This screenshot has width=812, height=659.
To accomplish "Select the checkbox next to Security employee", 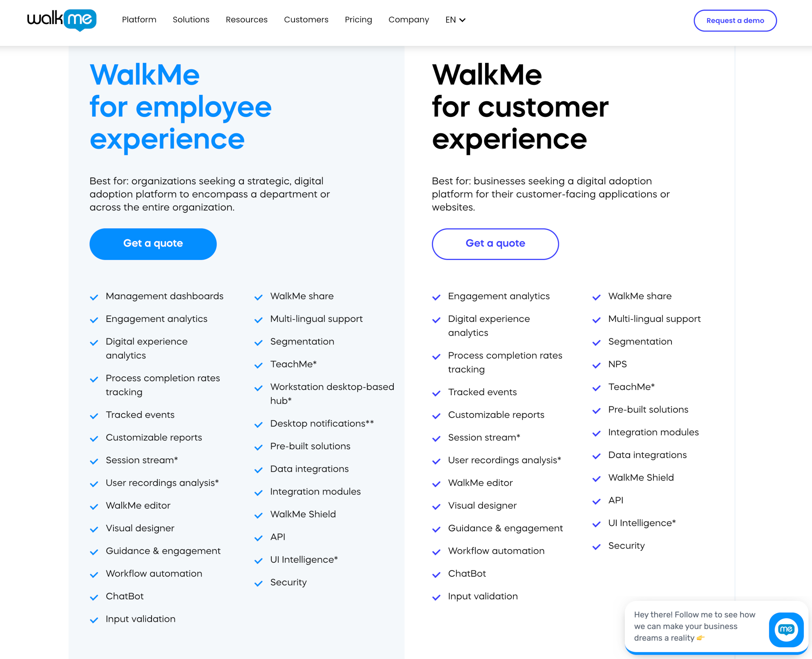I will pyautogui.click(x=258, y=582).
